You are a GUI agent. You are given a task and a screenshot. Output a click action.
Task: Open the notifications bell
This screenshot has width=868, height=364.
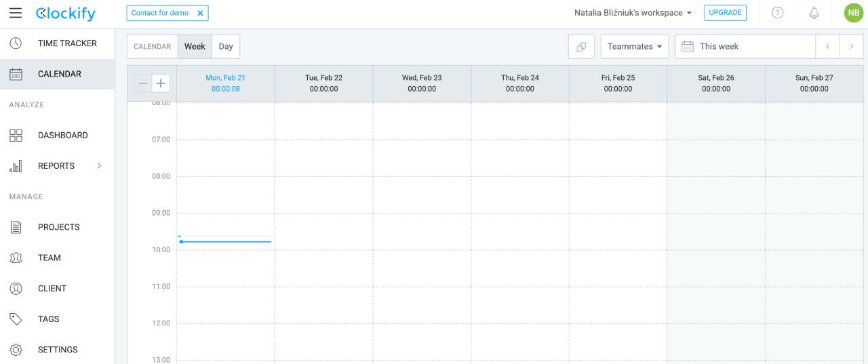(x=814, y=13)
